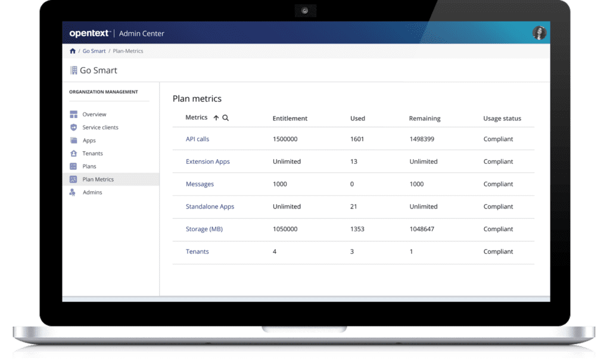Click Compliant status in Tenants row

pyautogui.click(x=499, y=251)
